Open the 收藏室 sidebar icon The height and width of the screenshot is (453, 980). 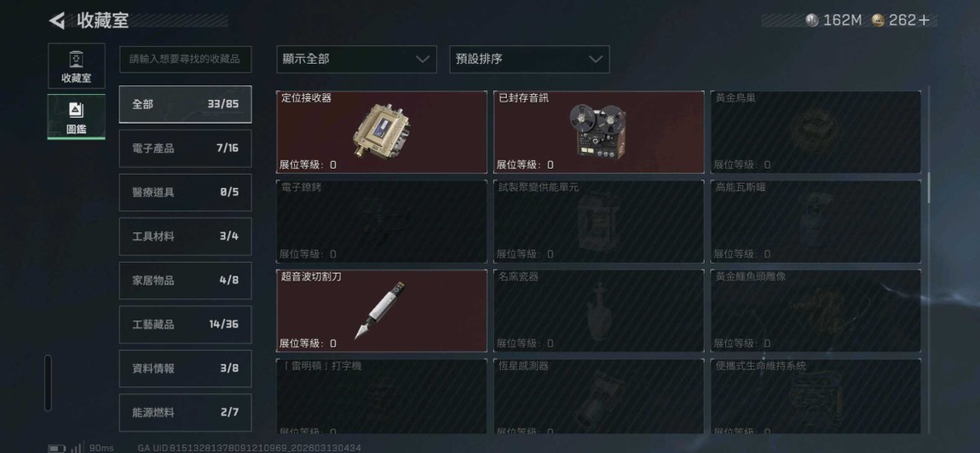pyautogui.click(x=76, y=66)
